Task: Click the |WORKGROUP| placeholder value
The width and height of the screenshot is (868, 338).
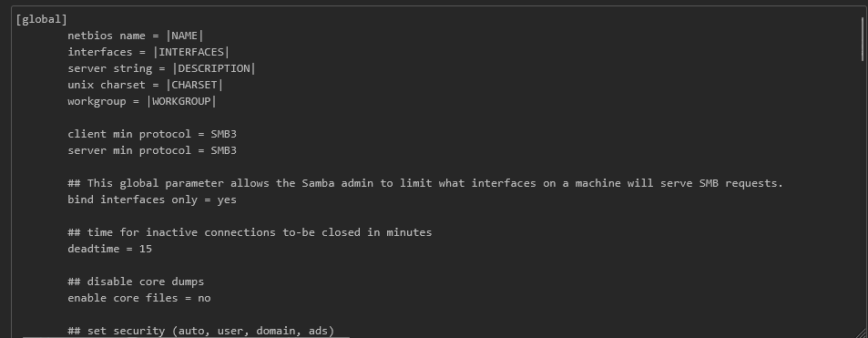Action: (x=181, y=101)
